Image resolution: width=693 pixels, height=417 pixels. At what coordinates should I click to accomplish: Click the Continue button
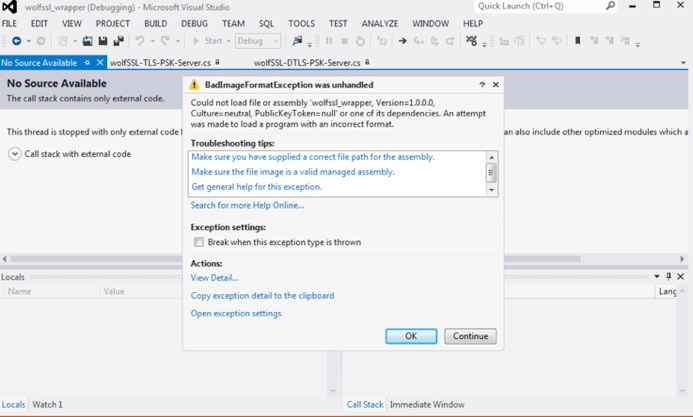(x=470, y=336)
